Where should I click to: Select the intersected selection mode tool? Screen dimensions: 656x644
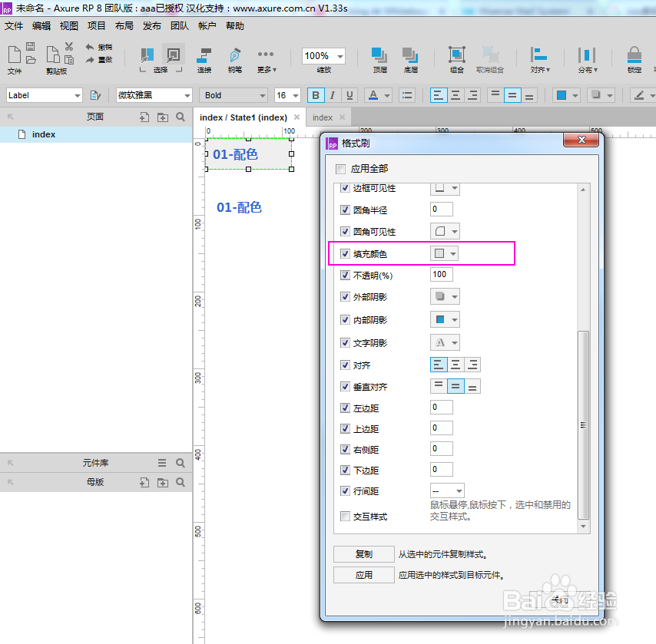coord(147,54)
